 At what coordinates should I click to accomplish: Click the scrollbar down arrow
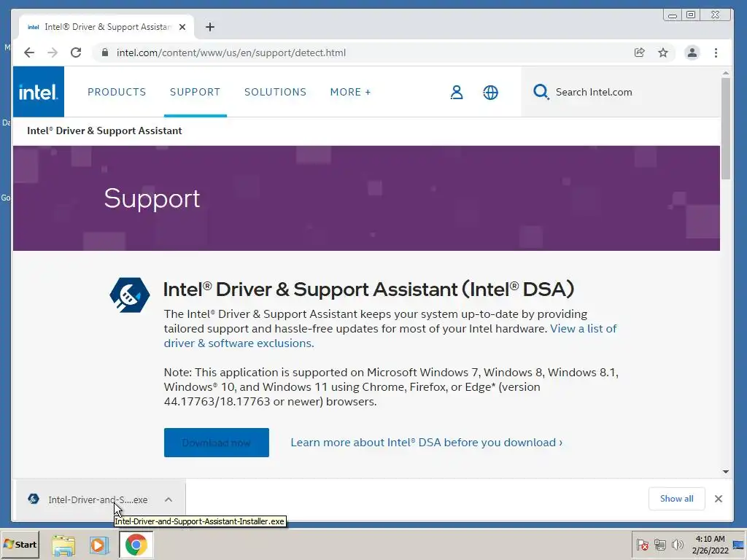(x=726, y=472)
